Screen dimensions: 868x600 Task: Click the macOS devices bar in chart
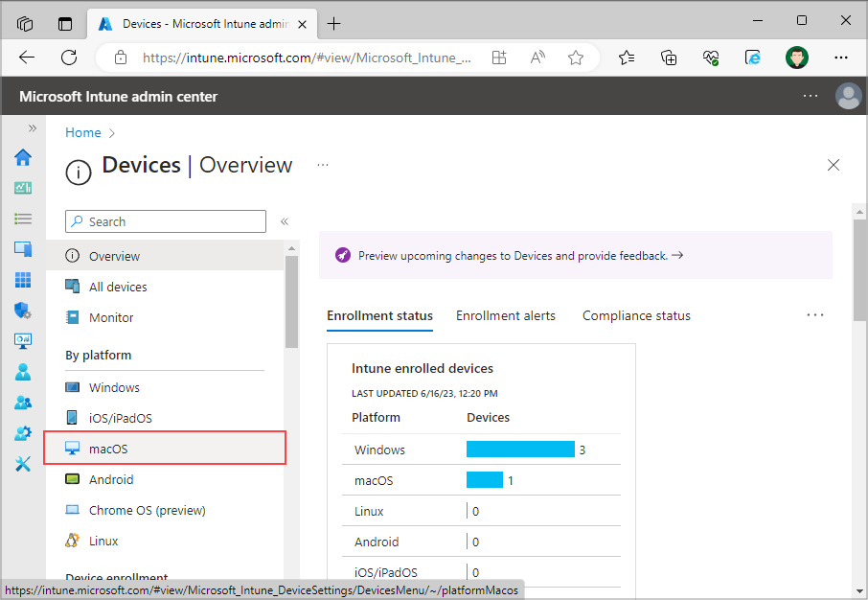[x=485, y=480]
